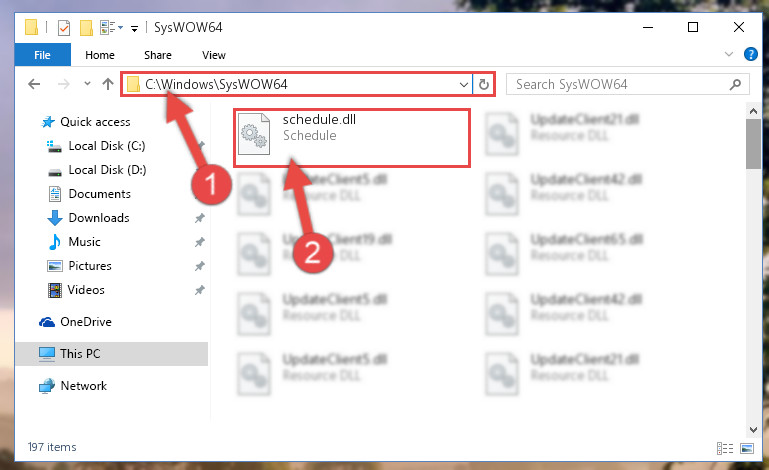Unpin Downloads from Quick access
Image resolution: width=769 pixels, height=470 pixels.
tap(200, 218)
